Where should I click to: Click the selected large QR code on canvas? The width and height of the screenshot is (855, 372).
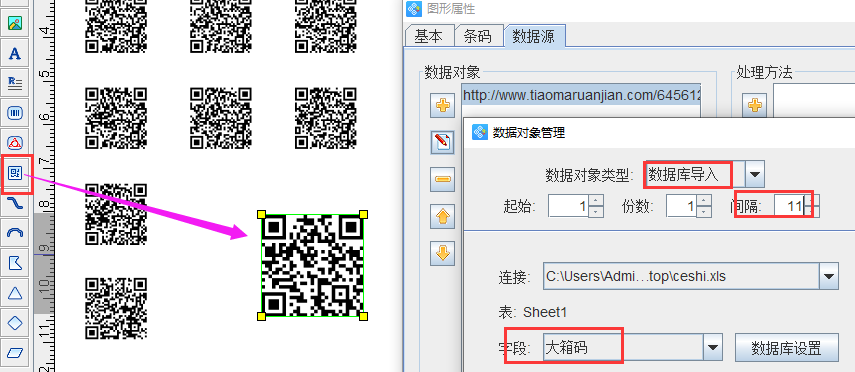click(312, 266)
